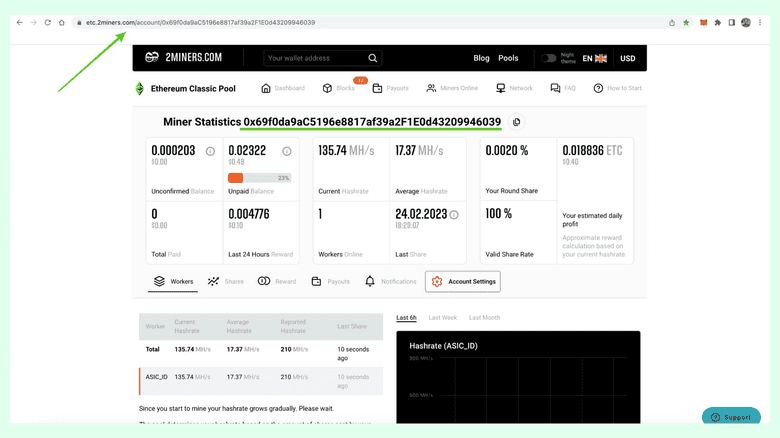Click the 2Miners.com logo
This screenshot has height=438, width=780.
(184, 58)
